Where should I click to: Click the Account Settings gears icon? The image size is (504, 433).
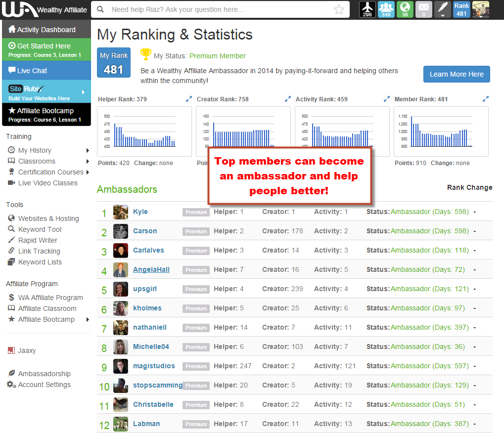[11, 384]
